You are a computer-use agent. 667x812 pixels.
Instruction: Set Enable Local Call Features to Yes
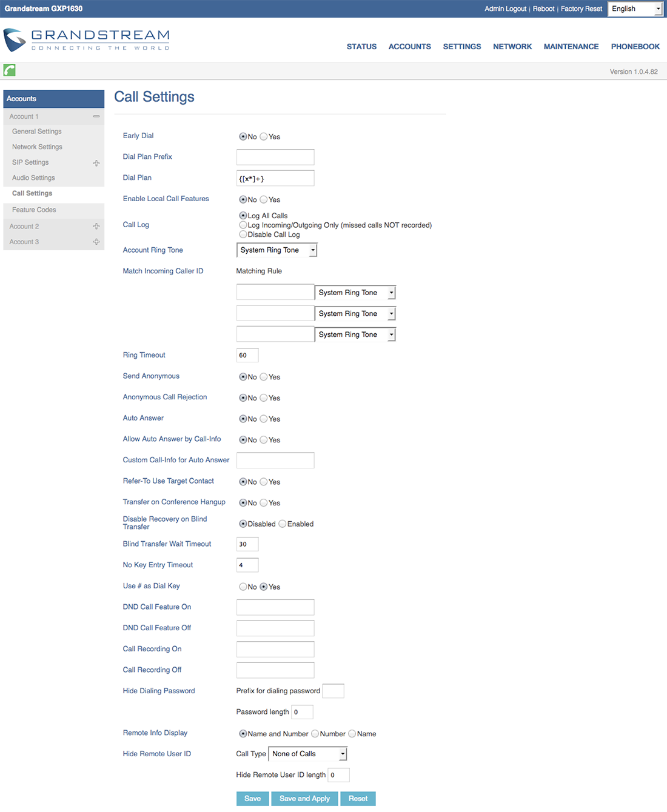[x=264, y=200]
